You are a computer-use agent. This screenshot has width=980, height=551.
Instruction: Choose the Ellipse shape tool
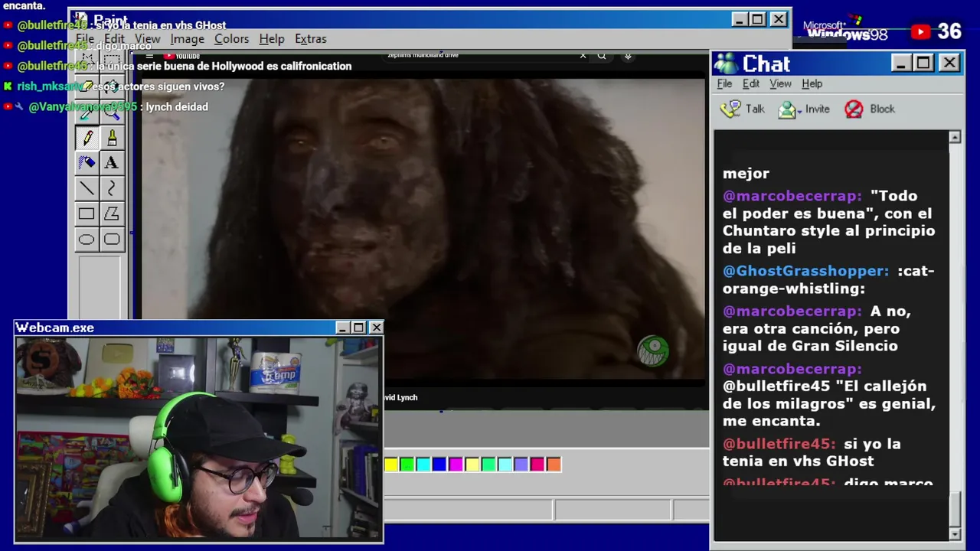[x=87, y=240]
